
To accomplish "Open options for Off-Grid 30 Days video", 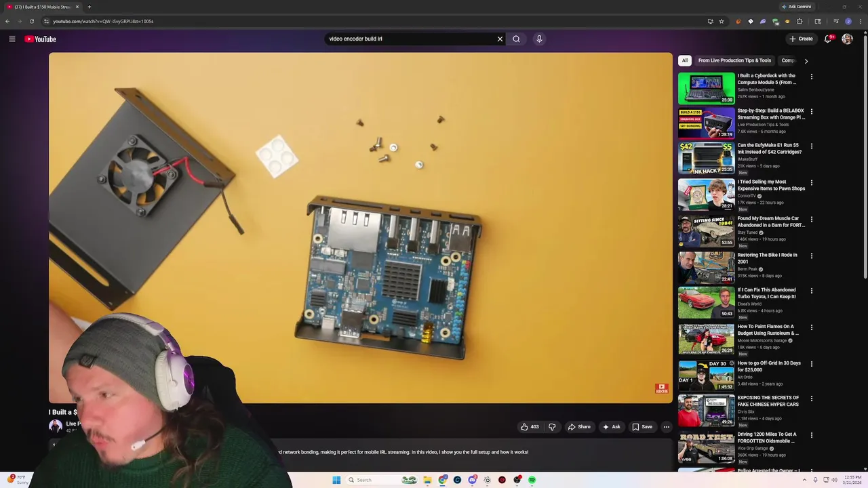I will [811, 364].
